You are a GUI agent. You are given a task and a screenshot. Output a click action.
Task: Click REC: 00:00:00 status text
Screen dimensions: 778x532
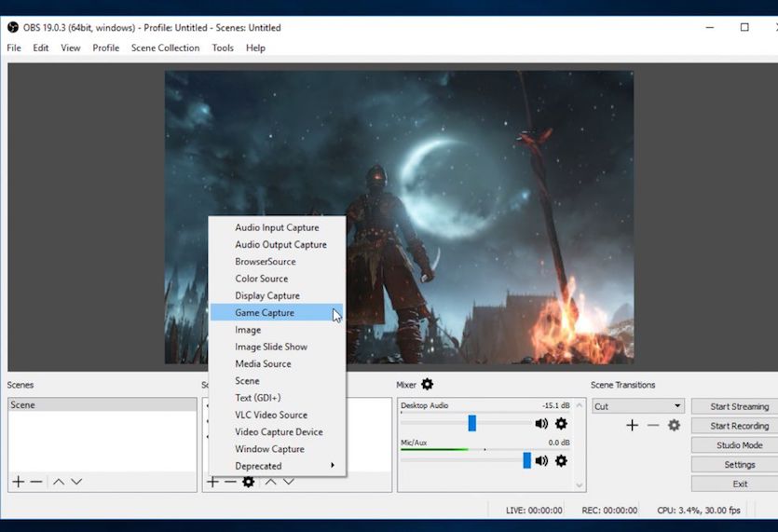[x=609, y=511]
